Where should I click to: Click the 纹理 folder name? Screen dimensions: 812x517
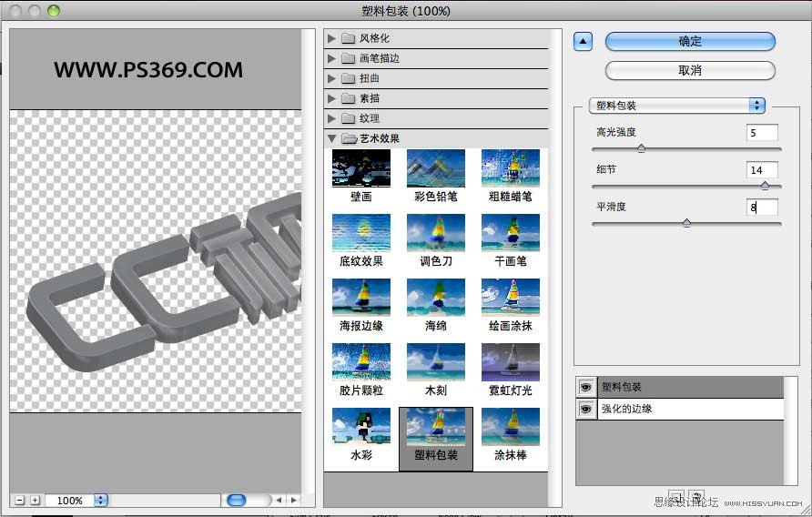pos(370,118)
